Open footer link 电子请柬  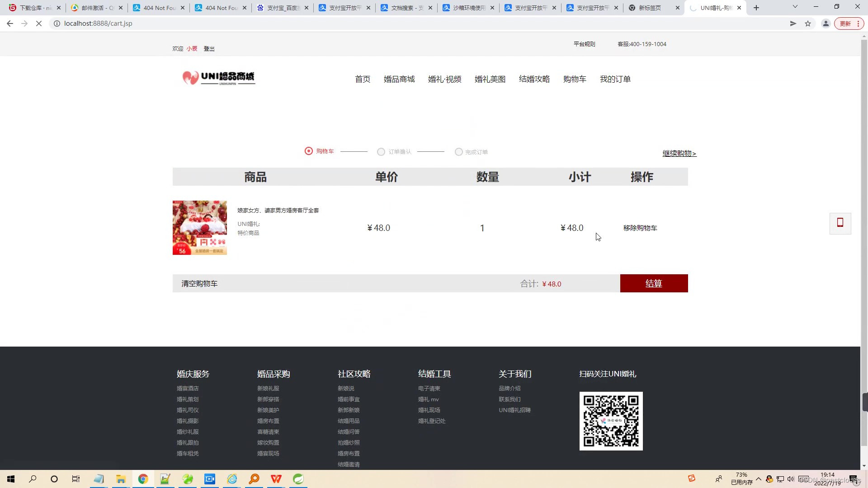tap(429, 388)
